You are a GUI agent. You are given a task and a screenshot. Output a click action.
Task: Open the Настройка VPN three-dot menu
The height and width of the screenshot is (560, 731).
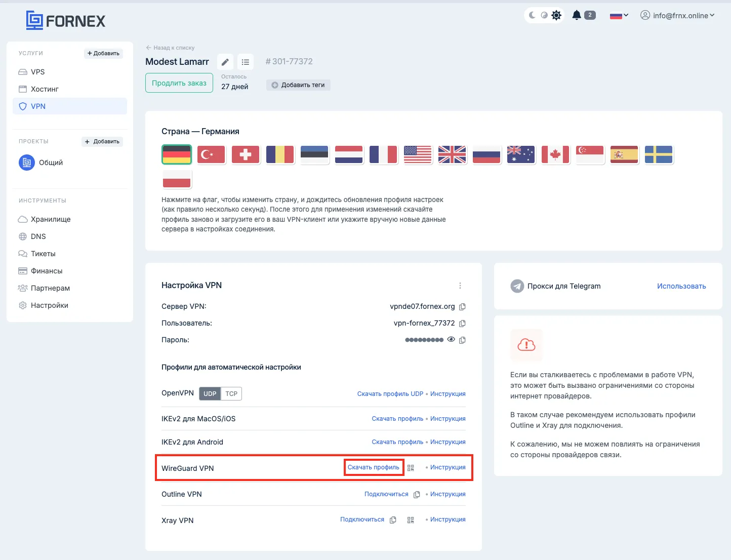click(x=460, y=286)
